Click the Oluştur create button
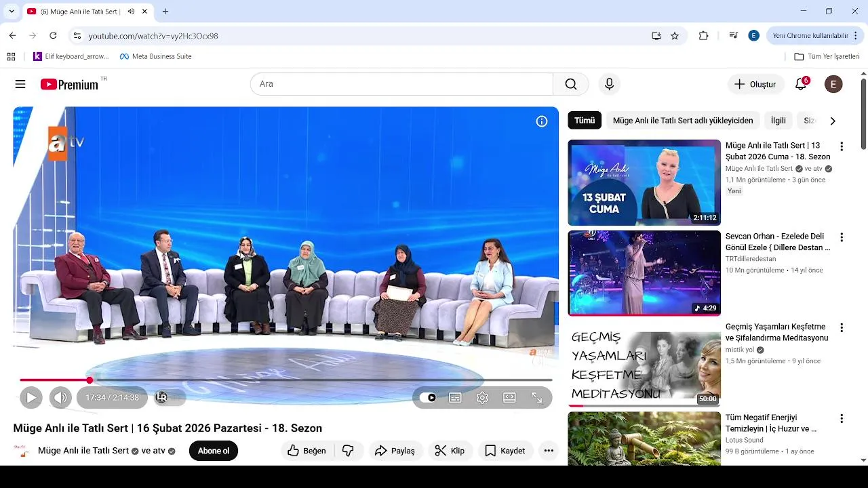 click(x=756, y=84)
